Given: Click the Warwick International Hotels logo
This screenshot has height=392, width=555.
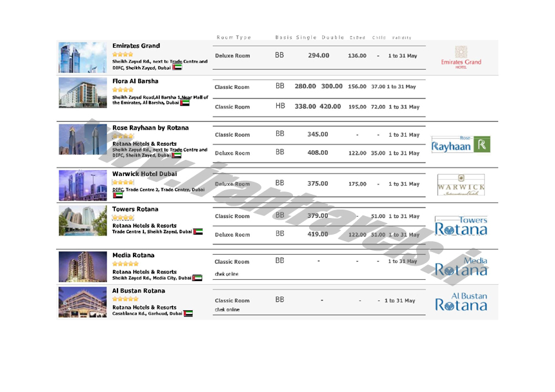Looking at the screenshot, I should 461,184.
